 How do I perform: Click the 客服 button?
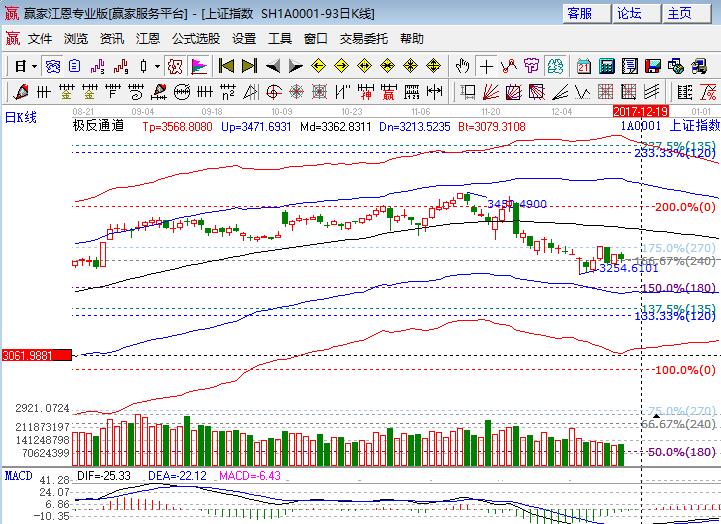[x=580, y=13]
